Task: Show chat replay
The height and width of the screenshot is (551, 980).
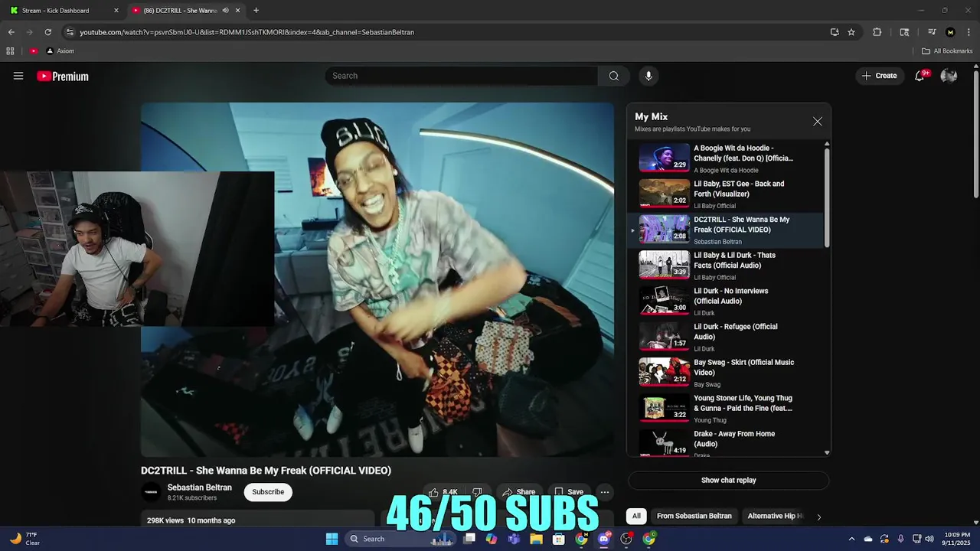Action: tap(728, 481)
